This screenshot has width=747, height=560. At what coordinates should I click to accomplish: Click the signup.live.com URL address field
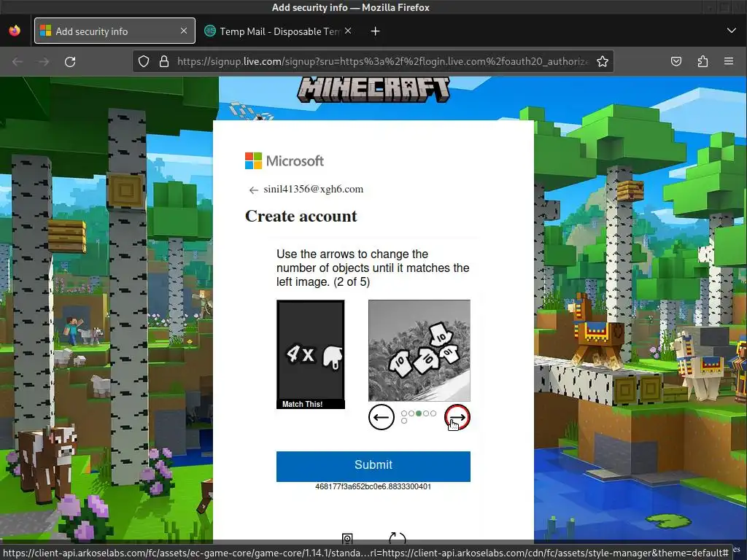(x=382, y=61)
